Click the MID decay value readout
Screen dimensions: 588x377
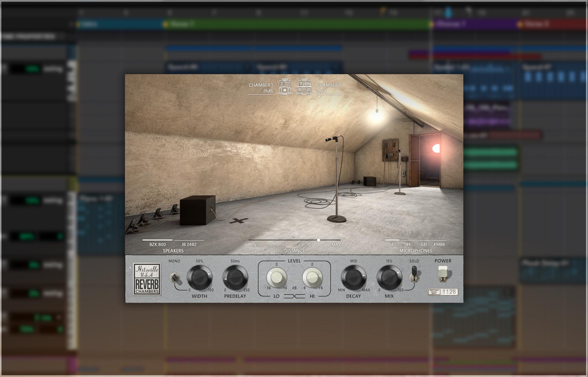tap(353, 261)
